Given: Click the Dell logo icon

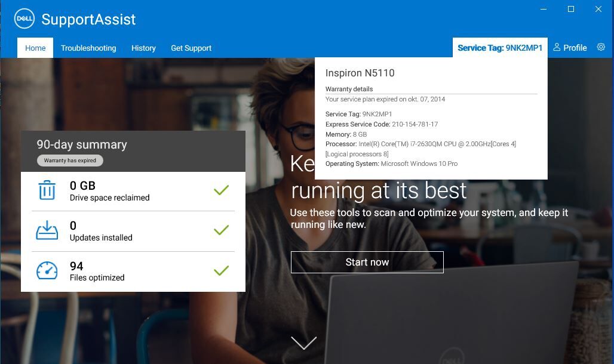Looking at the screenshot, I should pos(24,18).
